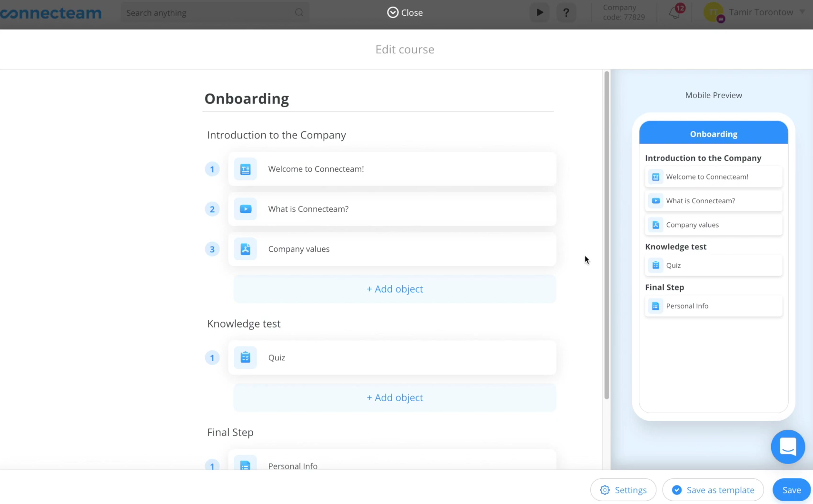Click Save to save the course
813x504 pixels.
coord(791,490)
